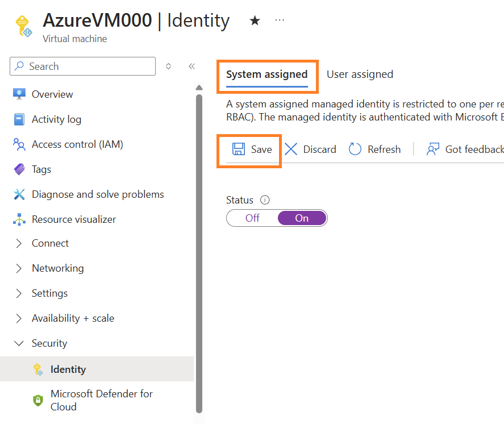Click the Identity key icon in page header
The width and height of the screenshot is (504, 424).
23,26
